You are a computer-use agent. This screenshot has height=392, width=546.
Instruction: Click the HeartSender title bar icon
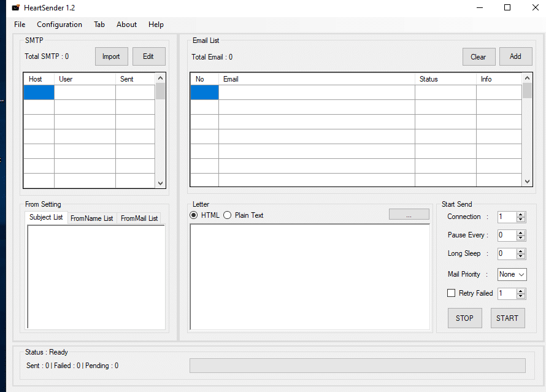(x=15, y=7)
